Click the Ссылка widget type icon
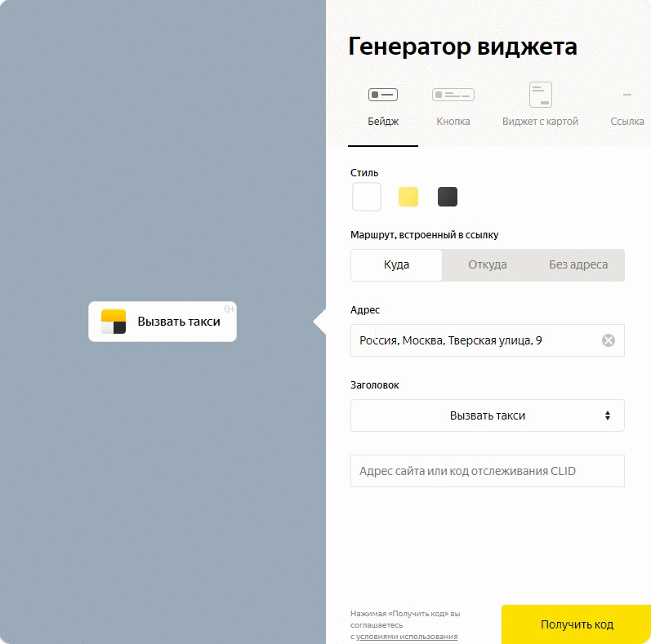 click(x=627, y=95)
